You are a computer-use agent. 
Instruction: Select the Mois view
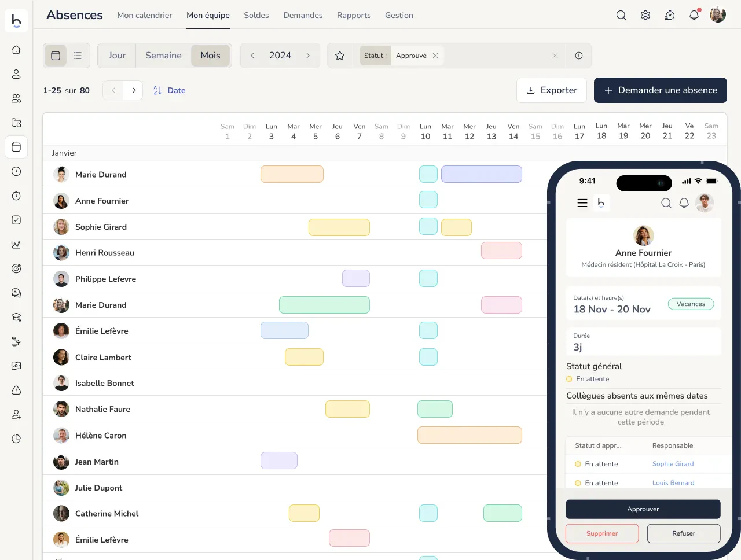(210, 56)
